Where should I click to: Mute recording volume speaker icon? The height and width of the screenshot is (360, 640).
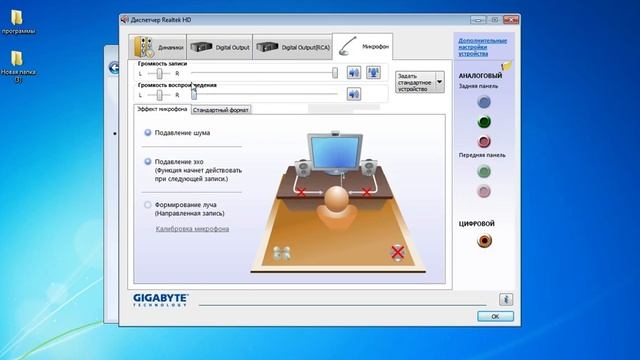[354, 73]
